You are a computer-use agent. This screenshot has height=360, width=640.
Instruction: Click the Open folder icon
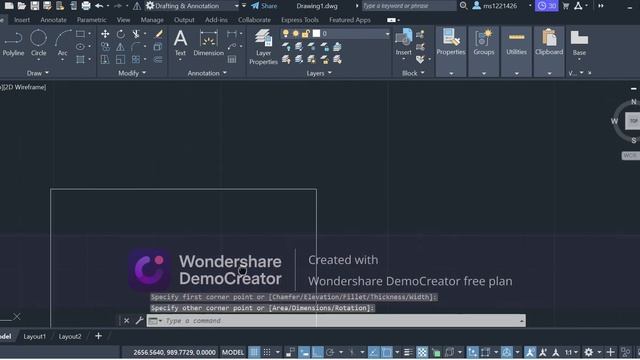22,6
